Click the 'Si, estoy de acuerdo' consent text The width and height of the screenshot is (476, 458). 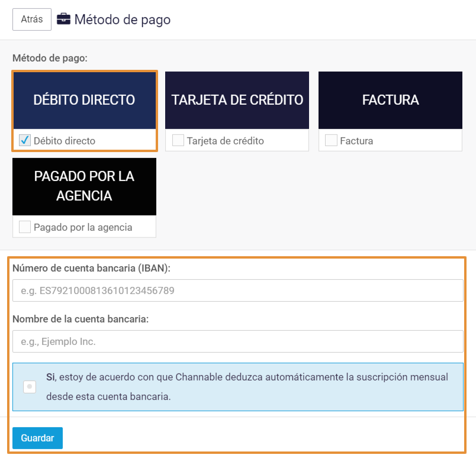(x=247, y=386)
